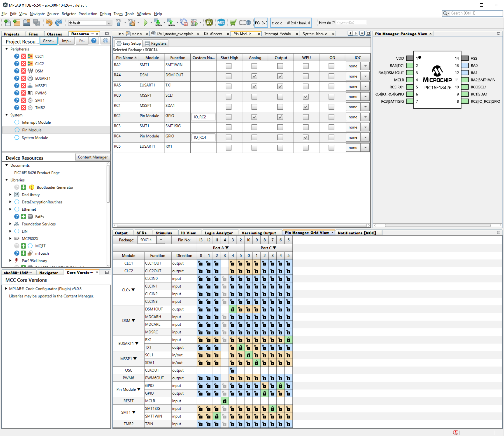Add the FatFs library with green plus
Image resolution: width=504 pixels, height=436 pixels.
pos(23,217)
